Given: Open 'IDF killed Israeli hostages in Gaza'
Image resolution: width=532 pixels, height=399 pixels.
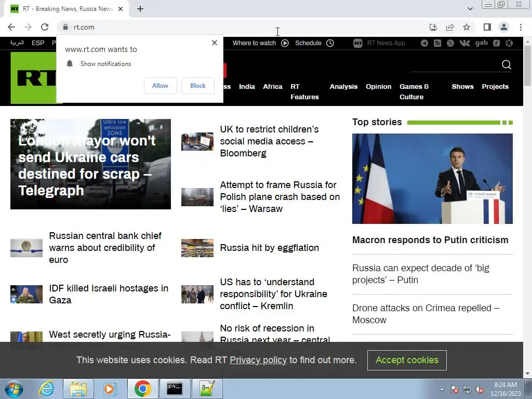Looking at the screenshot, I should pos(109,294).
